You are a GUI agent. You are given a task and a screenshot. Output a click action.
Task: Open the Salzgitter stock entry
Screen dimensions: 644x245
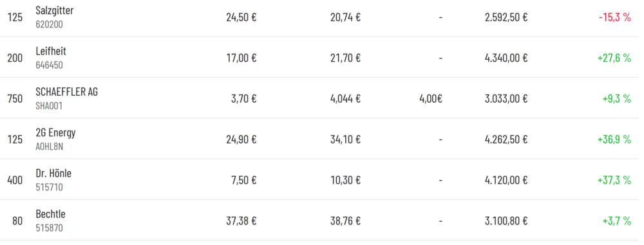pyautogui.click(x=54, y=11)
